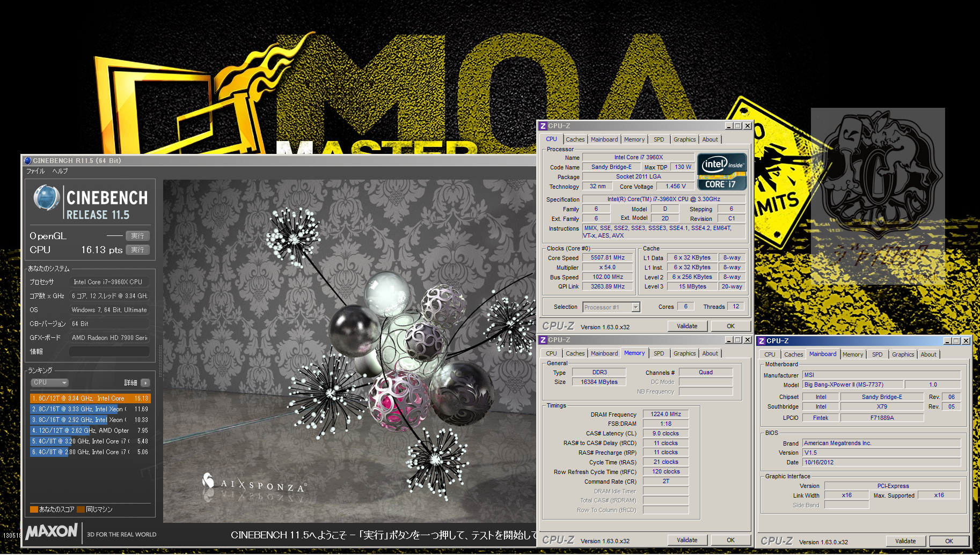Image resolution: width=980 pixels, height=555 pixels.
Task: Maximize the CPU-Z Mainboard window
Action: 956,341
